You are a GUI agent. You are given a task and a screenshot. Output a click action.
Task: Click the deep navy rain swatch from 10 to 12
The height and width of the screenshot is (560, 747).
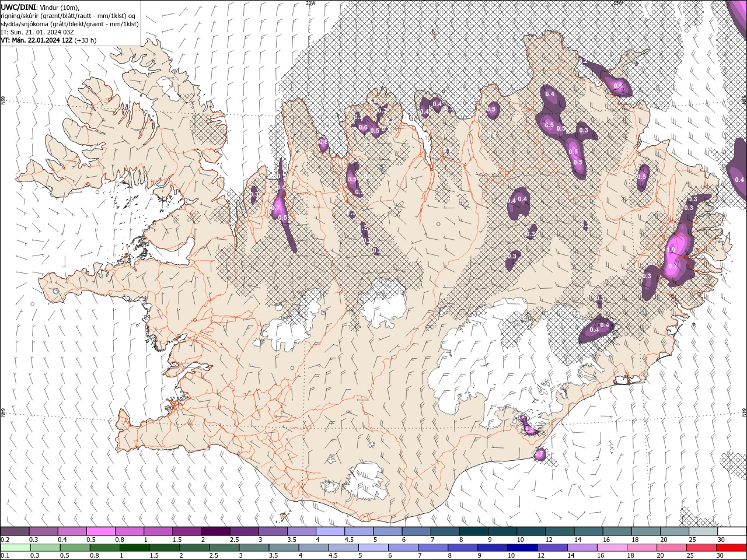522,547
